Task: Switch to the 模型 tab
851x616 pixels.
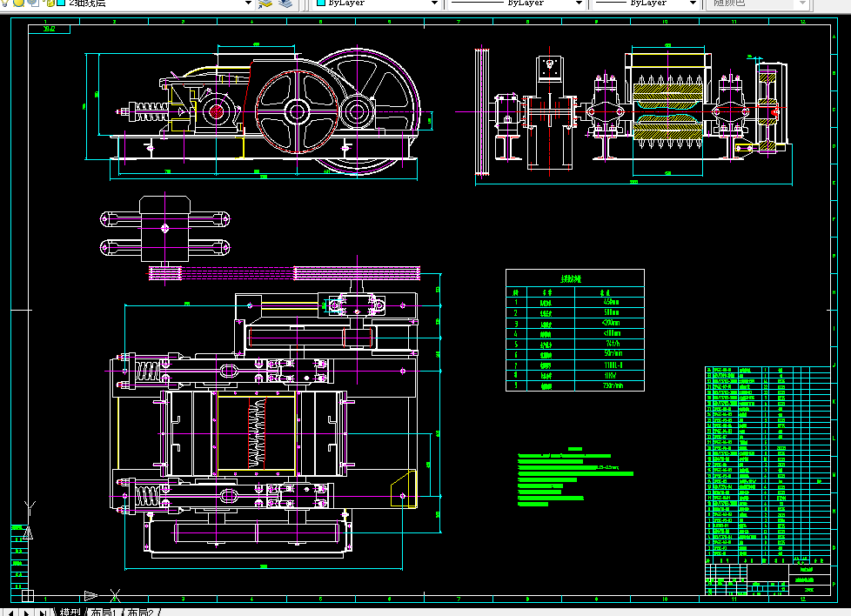Action: 70,612
